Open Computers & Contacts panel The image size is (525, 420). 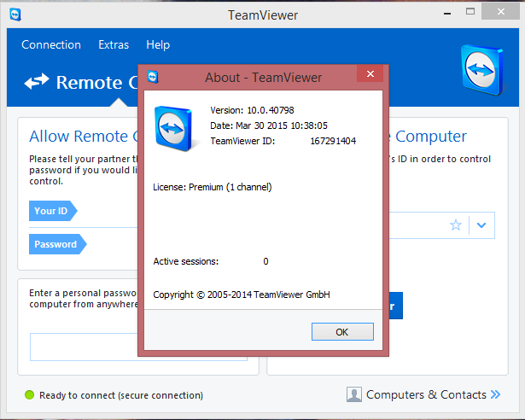click(x=426, y=394)
